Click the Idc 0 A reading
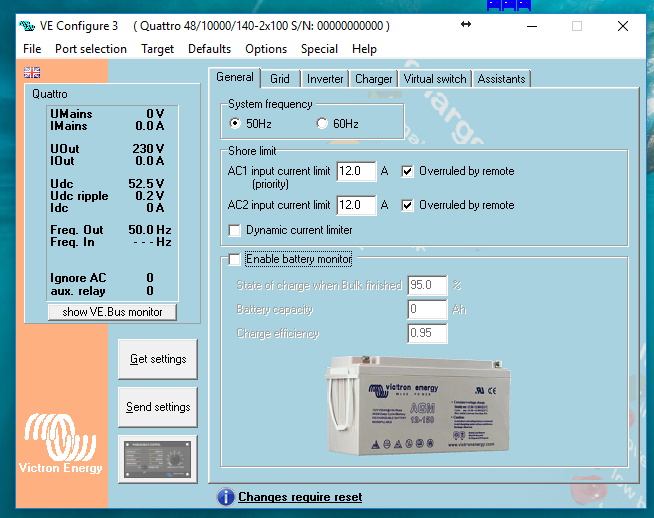The image size is (654, 518). pyautogui.click(x=108, y=208)
